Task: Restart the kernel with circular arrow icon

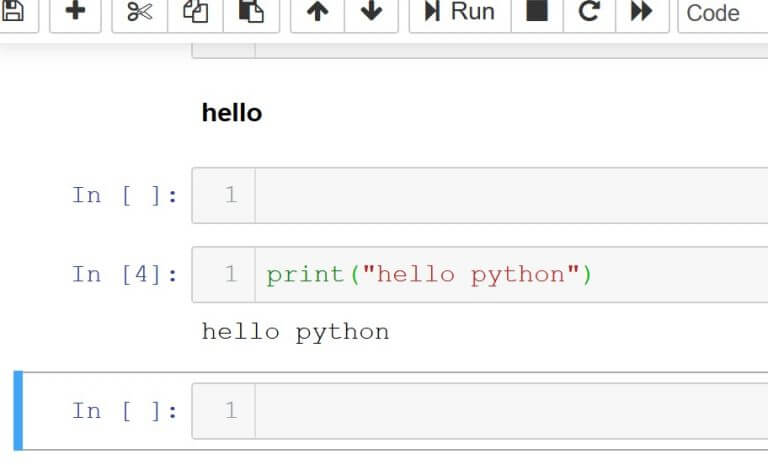Action: click(x=589, y=11)
